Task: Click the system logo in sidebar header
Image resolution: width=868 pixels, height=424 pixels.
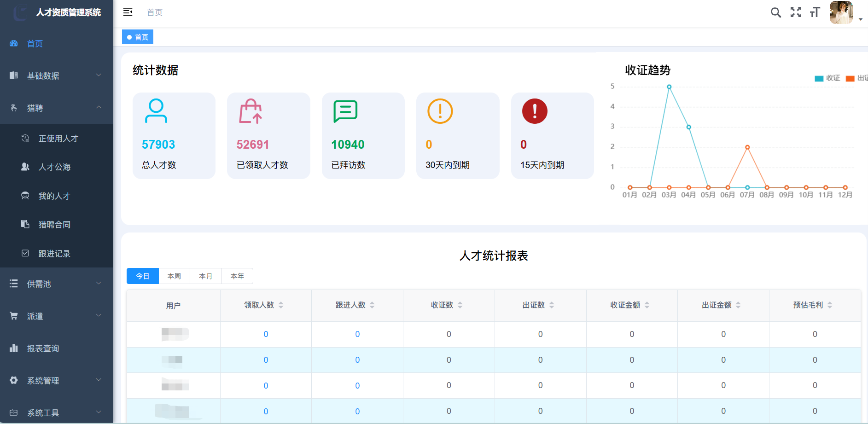Action: pyautogui.click(x=20, y=12)
